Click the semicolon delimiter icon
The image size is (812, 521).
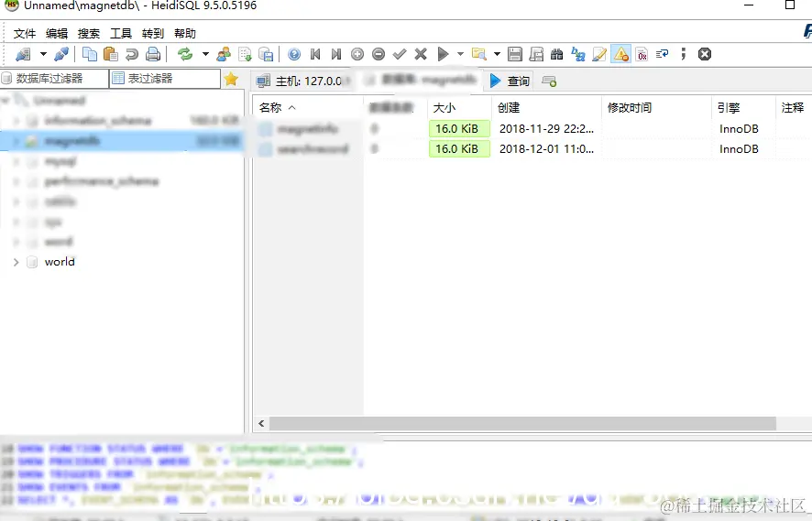tap(684, 54)
